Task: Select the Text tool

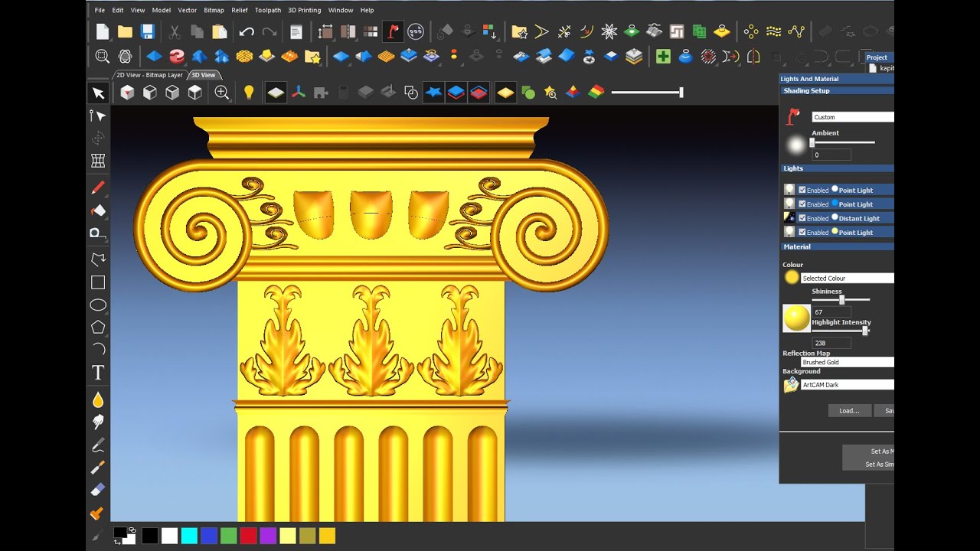Action: tap(98, 373)
